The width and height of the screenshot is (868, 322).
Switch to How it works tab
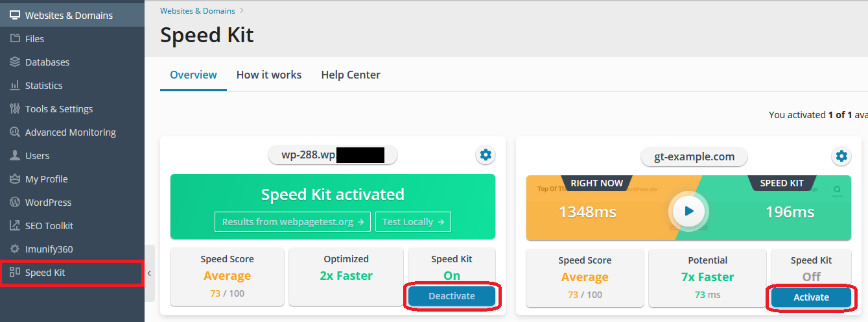(x=269, y=75)
